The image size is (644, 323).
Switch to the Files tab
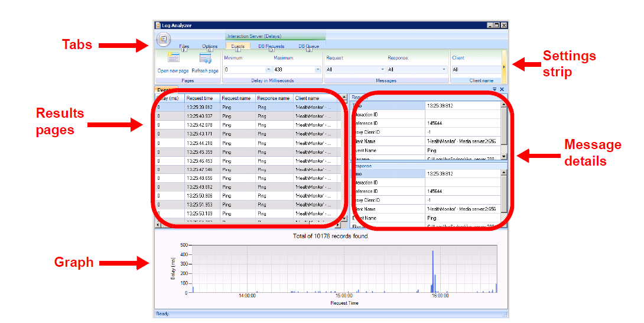184,46
